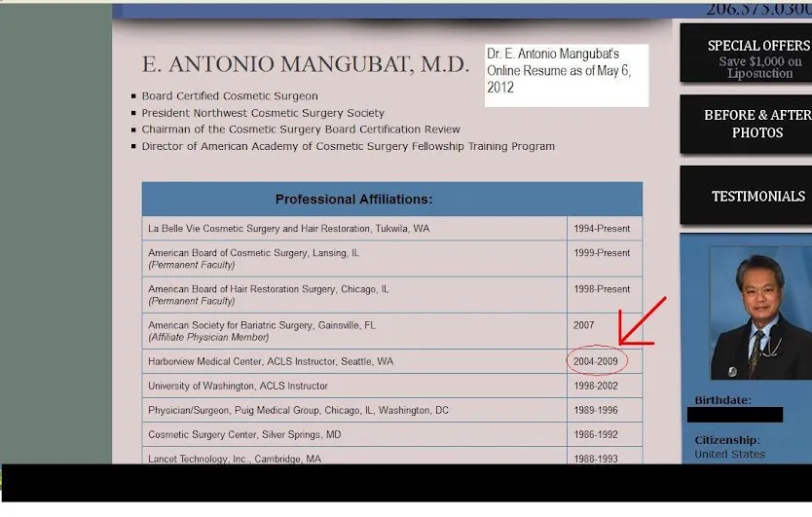The width and height of the screenshot is (812, 517).
Task: Select the Puig Medical Group row
Action: pyautogui.click(x=392, y=410)
